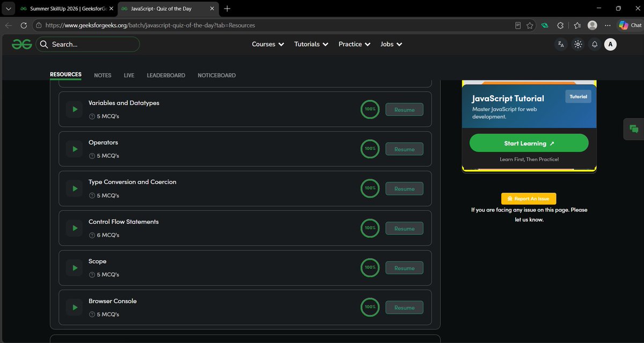
Task: Open the profile avatar labeled A
Action: (x=610, y=45)
